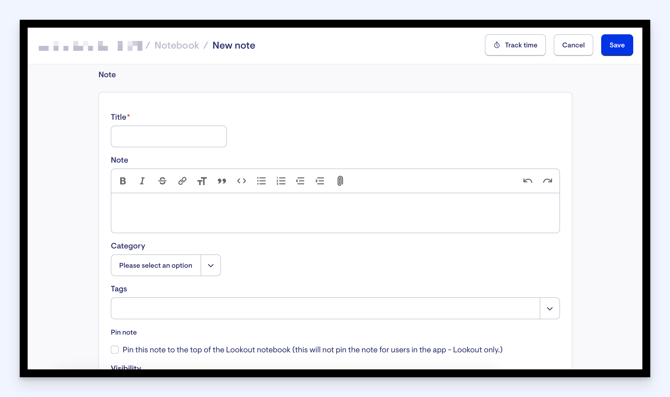Screen dimensions: 670x397
Task: Go to Notebook breadcrumb
Action: (176, 45)
